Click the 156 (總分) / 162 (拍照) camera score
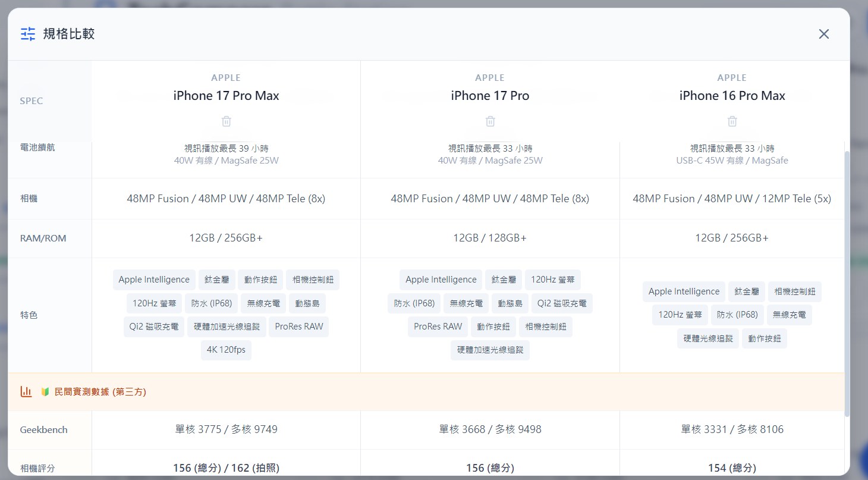The height and width of the screenshot is (480, 868). pyautogui.click(x=226, y=468)
